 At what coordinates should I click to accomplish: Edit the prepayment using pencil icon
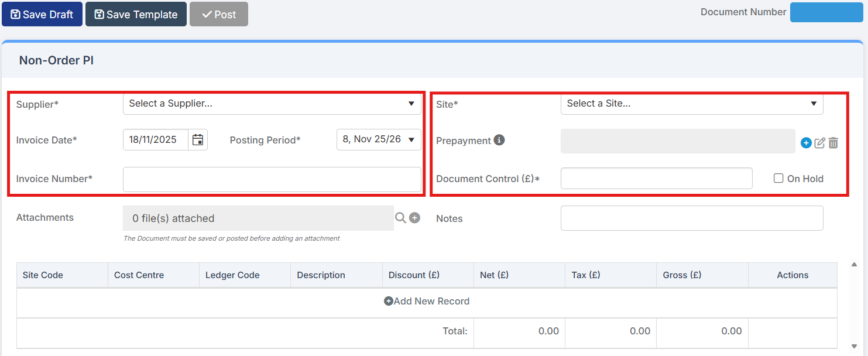[819, 143]
